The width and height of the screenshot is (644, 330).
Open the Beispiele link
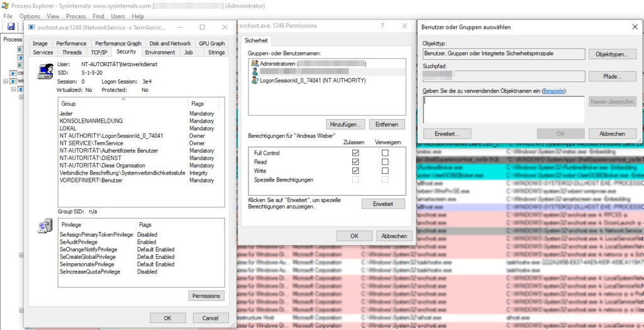pyautogui.click(x=553, y=91)
